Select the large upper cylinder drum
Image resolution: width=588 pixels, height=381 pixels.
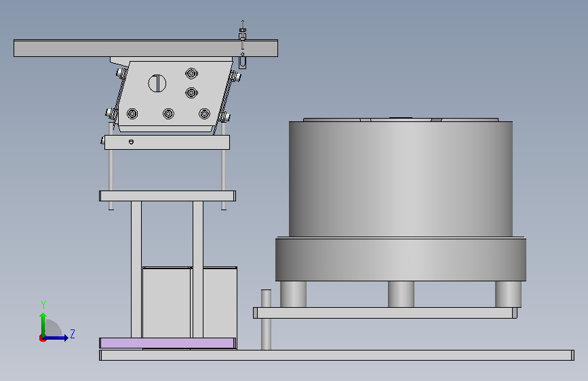click(x=401, y=179)
